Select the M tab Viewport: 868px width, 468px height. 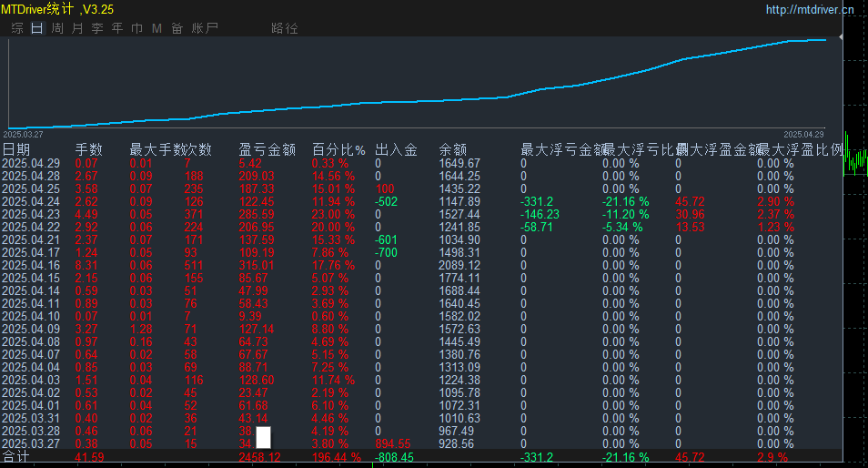point(156,28)
